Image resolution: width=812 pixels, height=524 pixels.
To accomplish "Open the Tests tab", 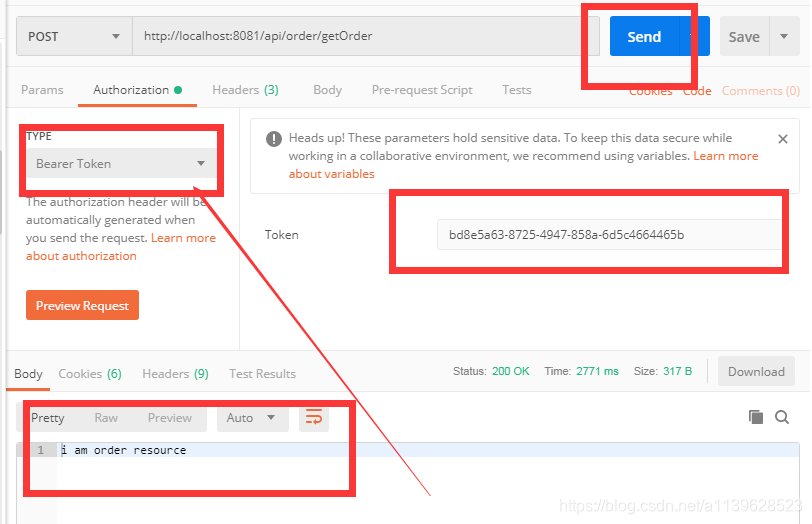I will click(x=517, y=90).
